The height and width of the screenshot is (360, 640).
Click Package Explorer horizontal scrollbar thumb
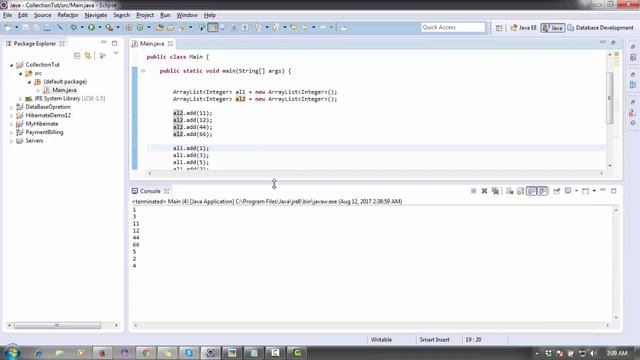(57, 325)
